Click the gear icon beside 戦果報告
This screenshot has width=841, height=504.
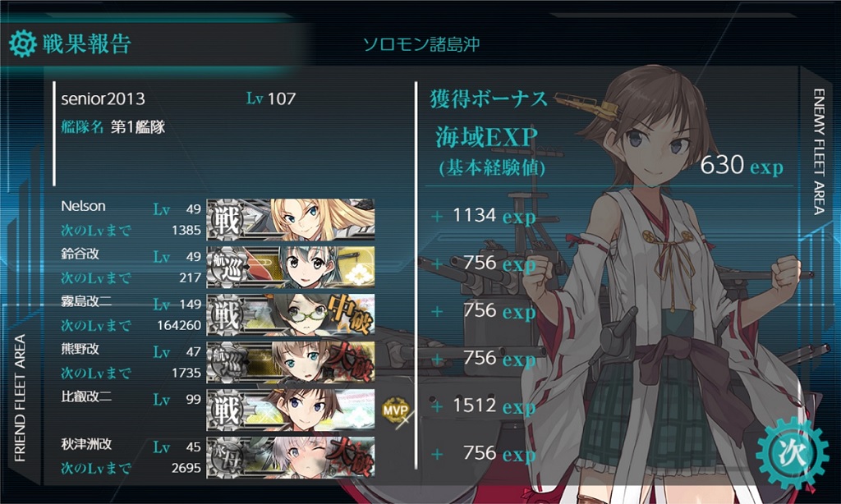23,44
